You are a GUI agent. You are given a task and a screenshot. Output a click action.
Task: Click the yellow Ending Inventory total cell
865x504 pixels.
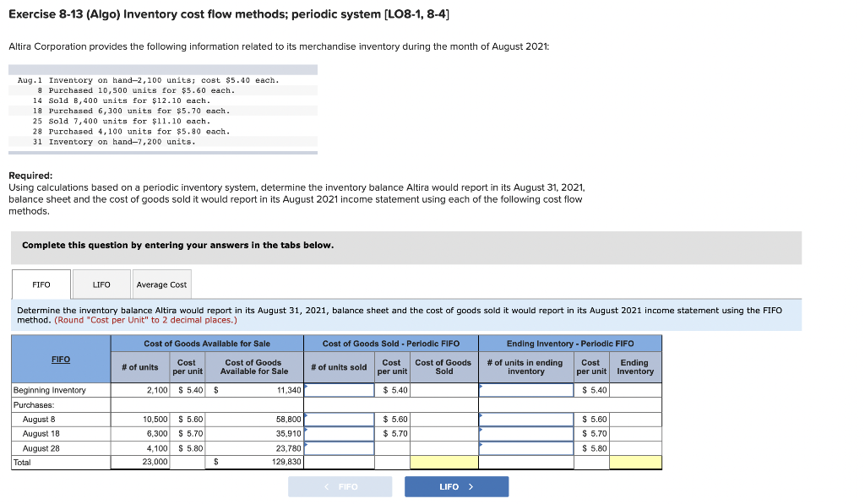[x=634, y=461]
